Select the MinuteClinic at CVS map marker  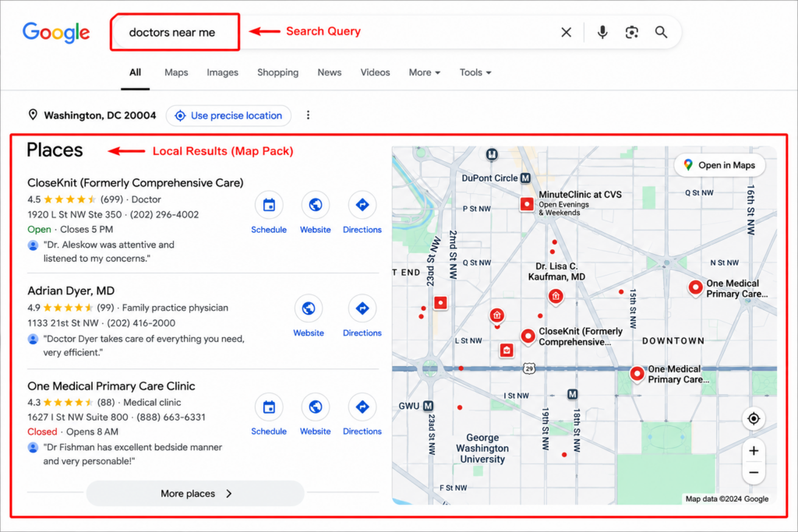click(527, 204)
